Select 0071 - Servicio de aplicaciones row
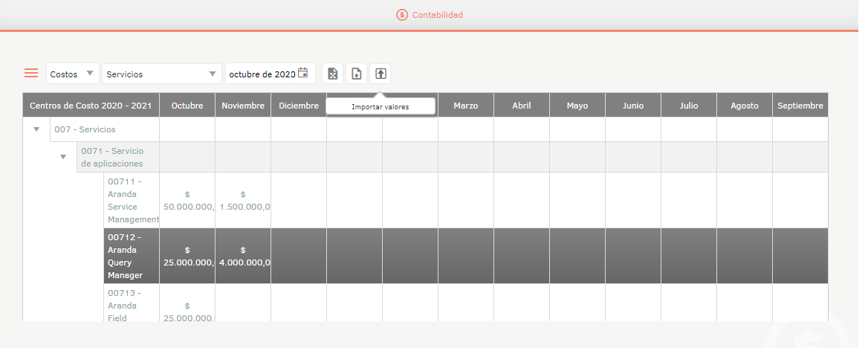The height and width of the screenshot is (348, 868). (x=453, y=157)
